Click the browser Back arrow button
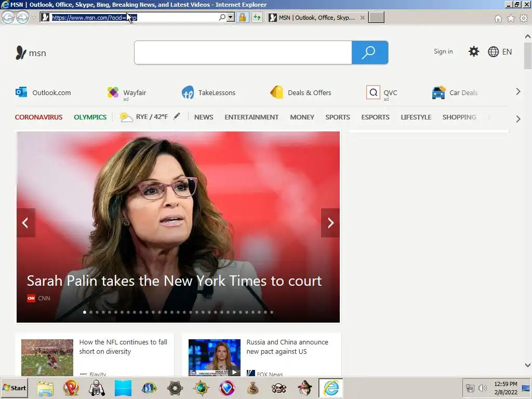 (x=8, y=17)
